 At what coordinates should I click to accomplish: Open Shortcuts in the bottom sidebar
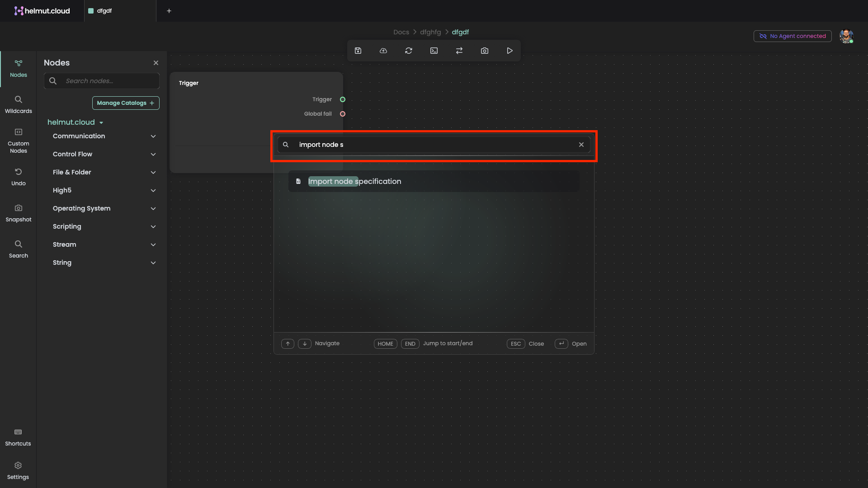click(18, 437)
